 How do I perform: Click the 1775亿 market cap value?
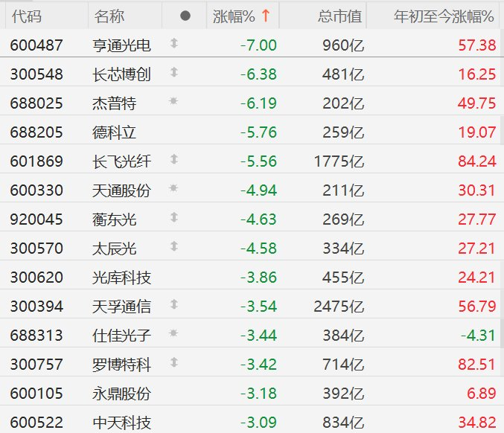pos(339,161)
